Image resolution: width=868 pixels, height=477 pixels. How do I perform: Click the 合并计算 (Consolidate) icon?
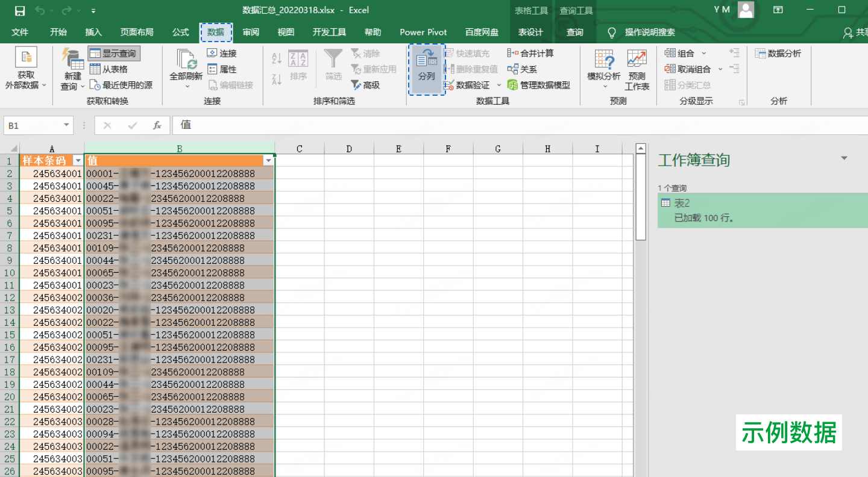pyautogui.click(x=513, y=53)
